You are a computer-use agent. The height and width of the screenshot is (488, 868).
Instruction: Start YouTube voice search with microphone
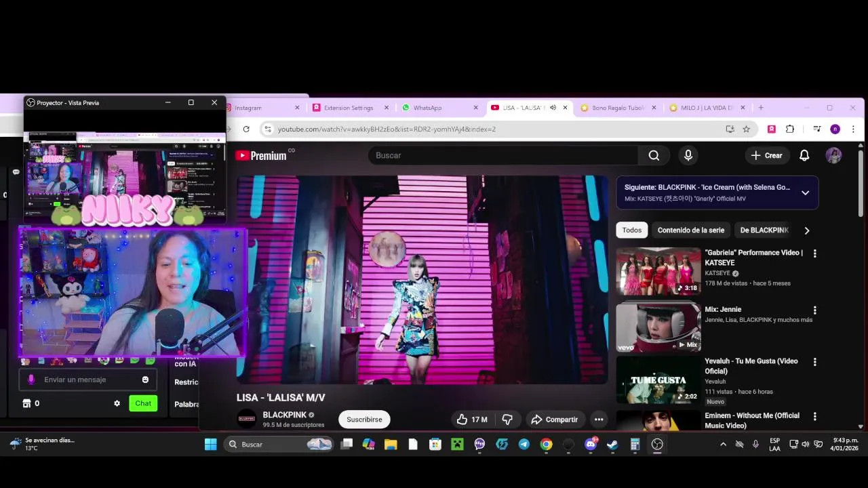pos(688,155)
